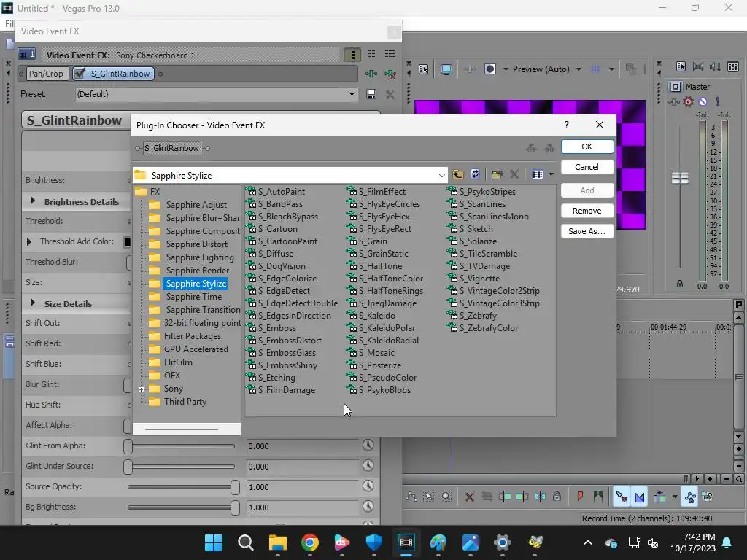Click the Threshold Add Color black swatch
This screenshot has height=560, width=747.
click(127, 242)
